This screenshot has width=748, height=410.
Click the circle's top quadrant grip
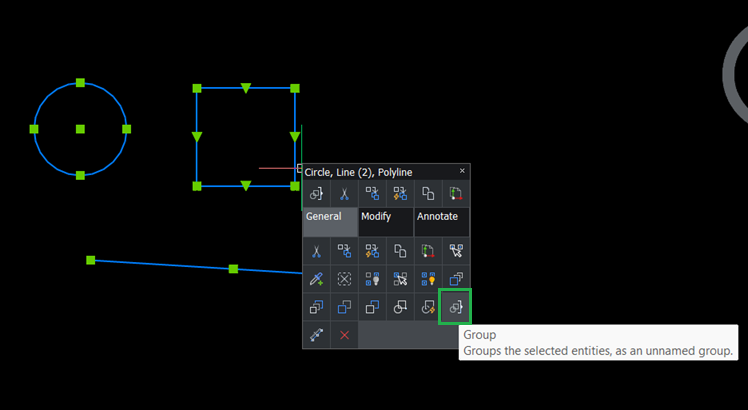click(x=80, y=83)
